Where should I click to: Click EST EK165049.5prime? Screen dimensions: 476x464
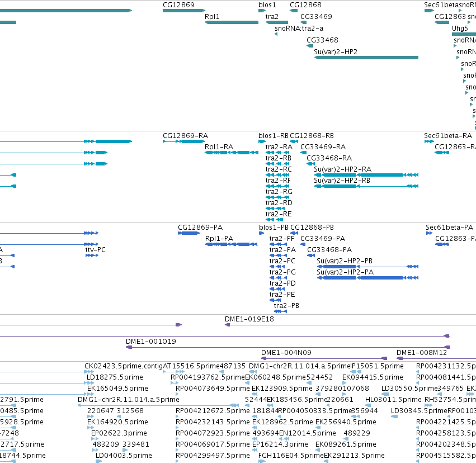(117, 389)
